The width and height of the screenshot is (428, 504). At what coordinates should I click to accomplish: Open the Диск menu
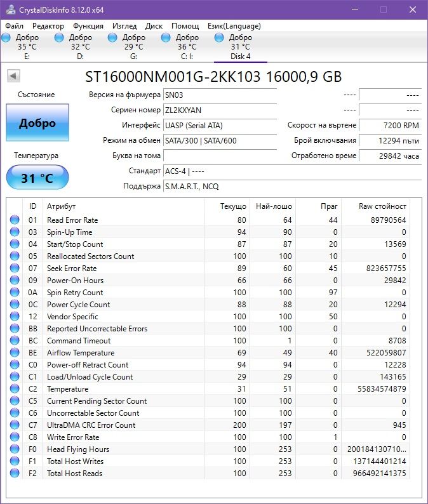[154, 26]
